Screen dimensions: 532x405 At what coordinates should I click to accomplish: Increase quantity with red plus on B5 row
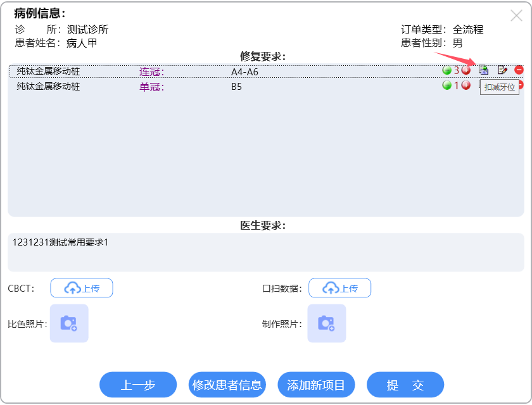pos(466,85)
